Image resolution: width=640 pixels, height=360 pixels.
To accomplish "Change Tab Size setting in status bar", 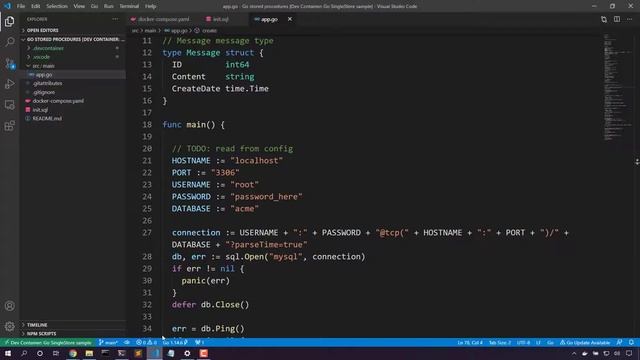I will coord(500,342).
